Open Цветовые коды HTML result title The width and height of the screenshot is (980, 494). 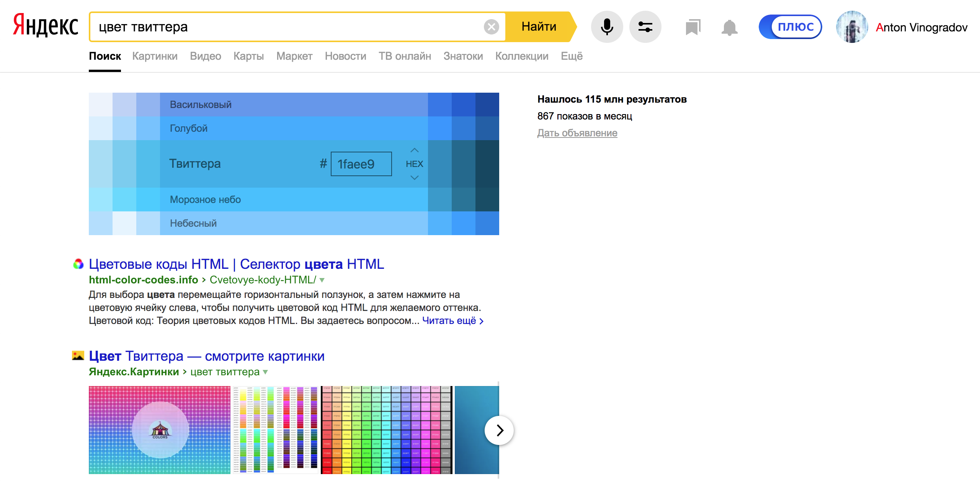236,264
